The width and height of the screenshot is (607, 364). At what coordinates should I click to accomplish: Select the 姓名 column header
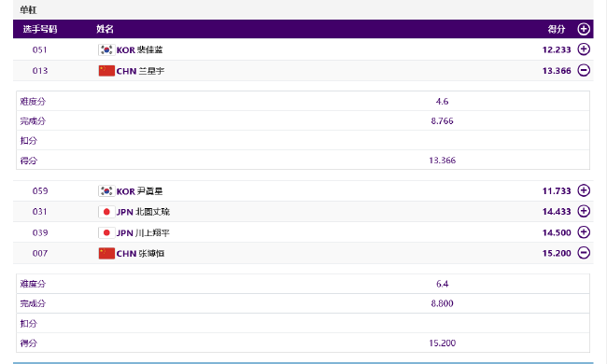click(x=105, y=29)
